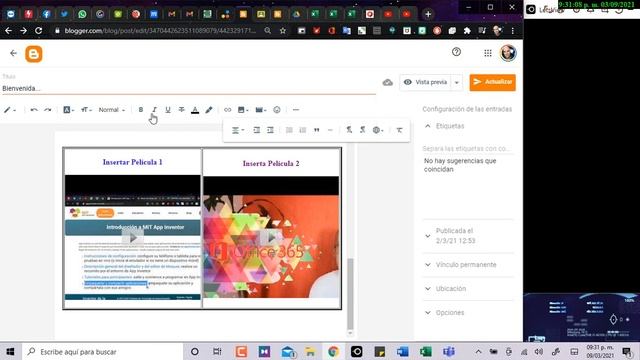This screenshot has height=360, width=640.
Task: Toggle the numbered list button
Action: (x=302, y=130)
